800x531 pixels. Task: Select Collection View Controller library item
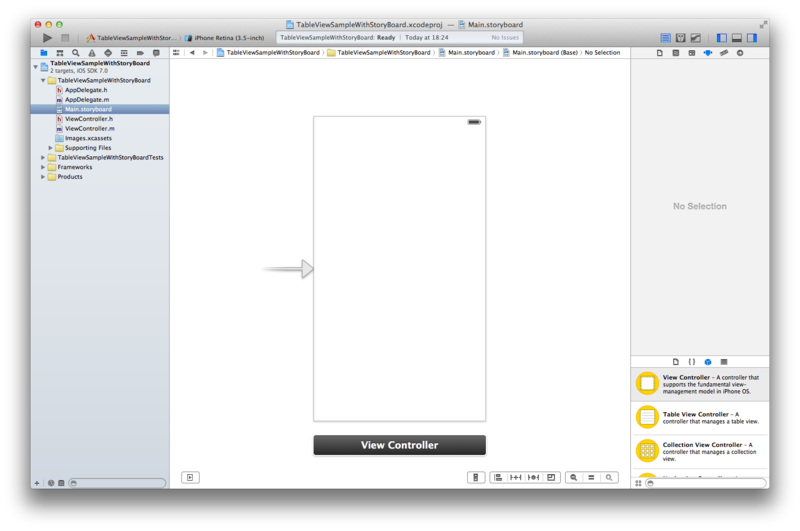tap(699, 451)
